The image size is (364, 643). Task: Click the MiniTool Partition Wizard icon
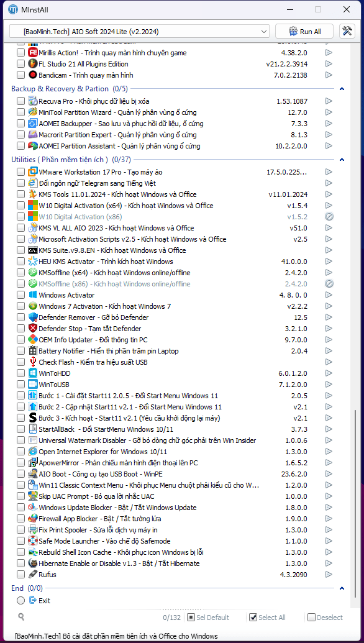pyautogui.click(x=33, y=112)
